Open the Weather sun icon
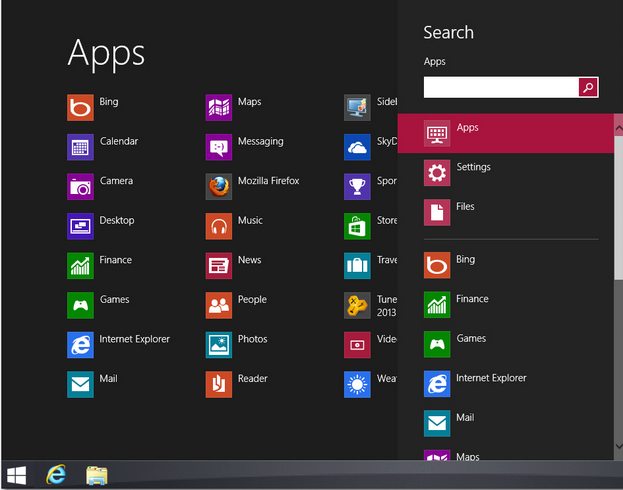 point(357,384)
